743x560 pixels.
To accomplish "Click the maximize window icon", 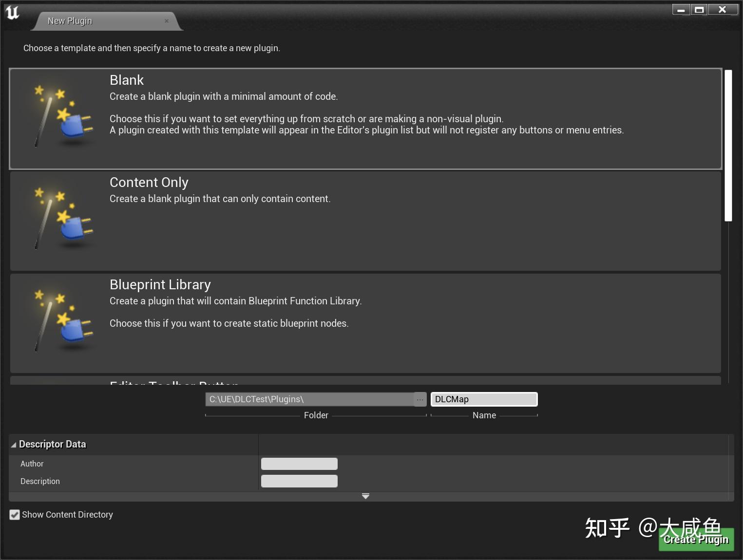I will tap(700, 9).
